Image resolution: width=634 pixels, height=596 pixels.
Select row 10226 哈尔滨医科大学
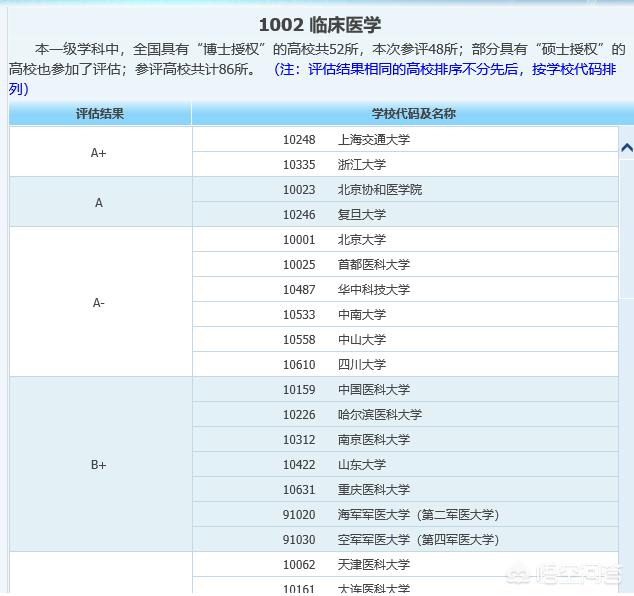tap(405, 414)
